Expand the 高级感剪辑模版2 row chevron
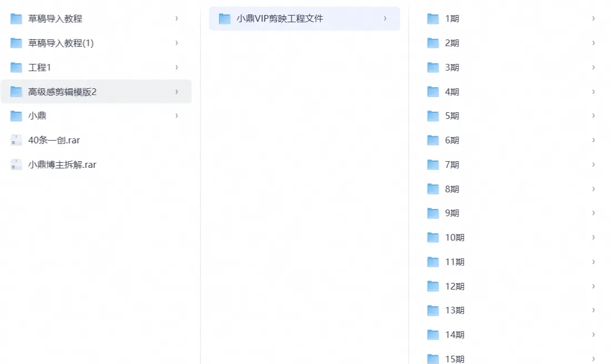The width and height of the screenshot is (613, 364). coord(177,92)
